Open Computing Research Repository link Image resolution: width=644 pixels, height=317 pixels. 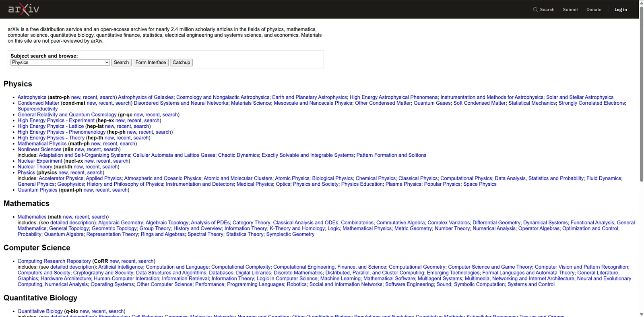[54, 261]
